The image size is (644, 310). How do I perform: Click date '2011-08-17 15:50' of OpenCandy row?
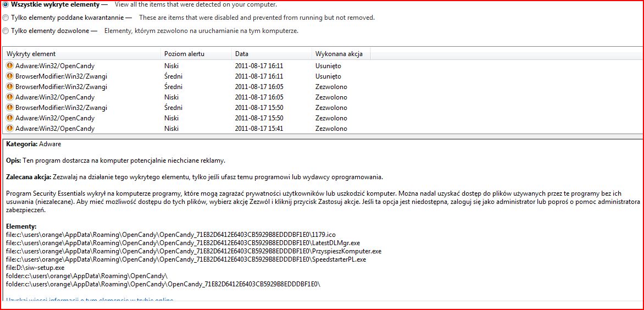(259, 118)
